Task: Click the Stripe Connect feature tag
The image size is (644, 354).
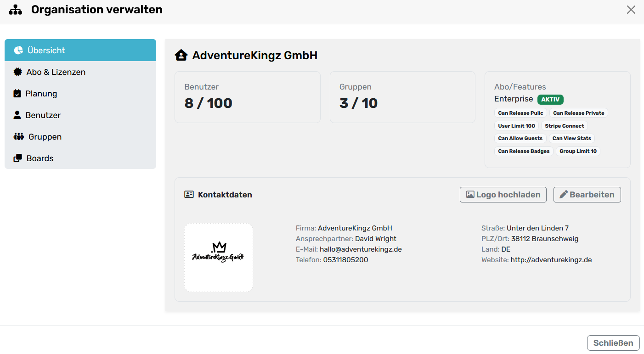Action: pos(564,126)
